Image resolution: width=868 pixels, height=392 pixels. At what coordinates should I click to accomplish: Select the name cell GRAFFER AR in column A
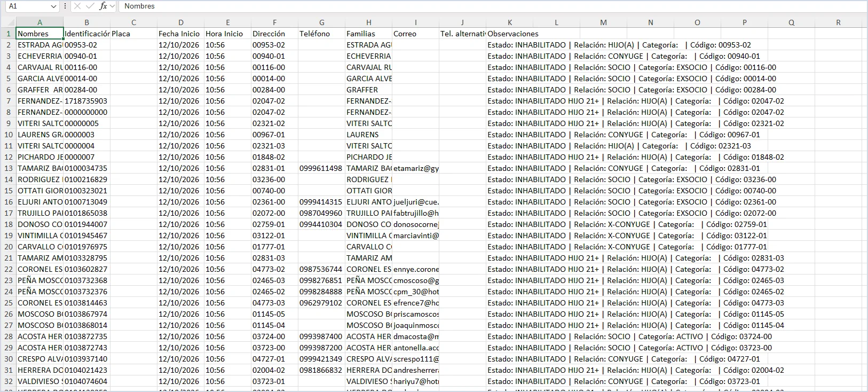pos(40,90)
